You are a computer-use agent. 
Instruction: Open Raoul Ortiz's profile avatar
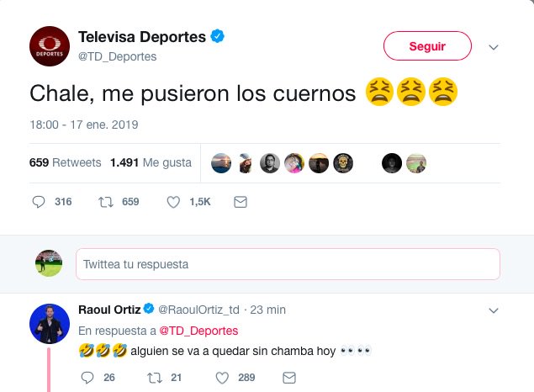[49, 322]
